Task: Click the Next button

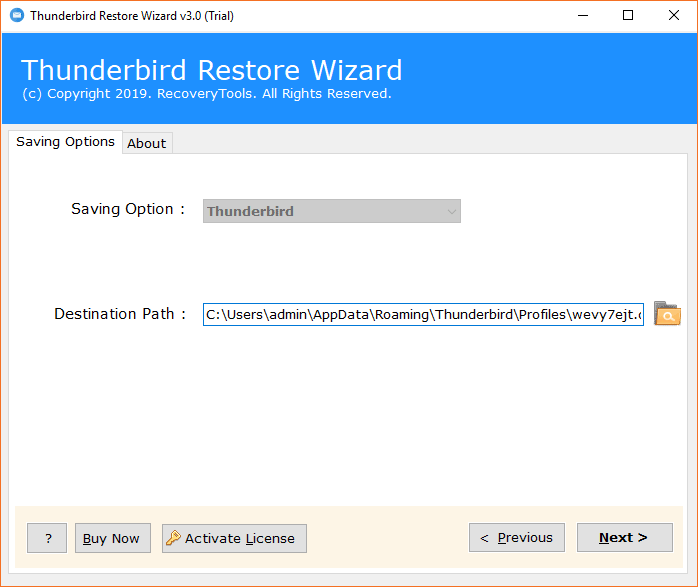Action: point(624,538)
